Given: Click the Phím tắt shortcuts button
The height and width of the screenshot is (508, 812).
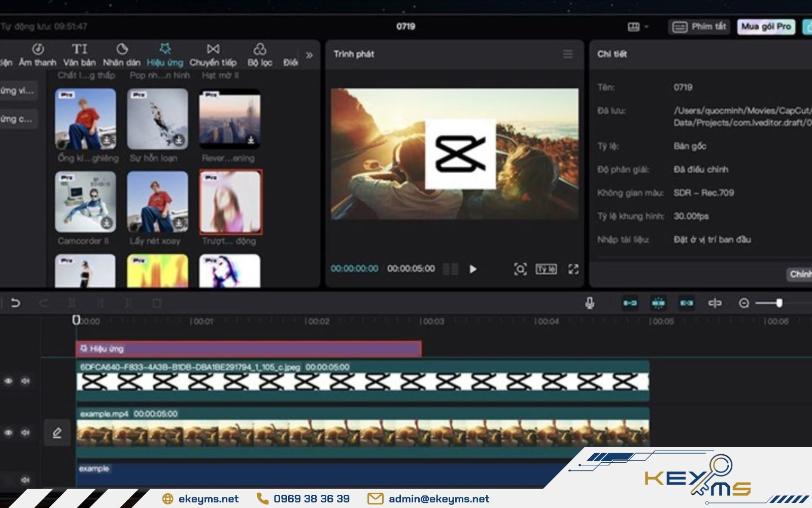Looking at the screenshot, I should [x=699, y=26].
